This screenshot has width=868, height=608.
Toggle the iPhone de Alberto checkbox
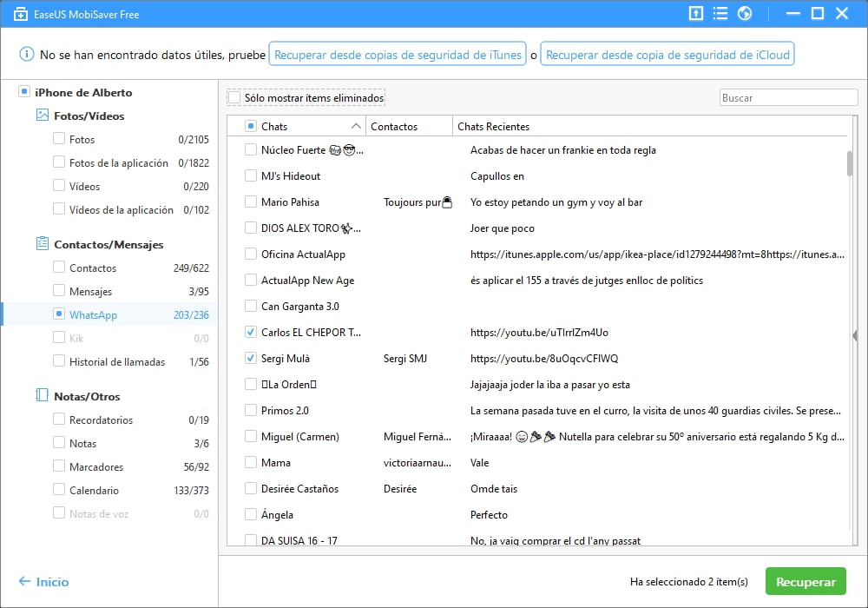tap(23, 91)
